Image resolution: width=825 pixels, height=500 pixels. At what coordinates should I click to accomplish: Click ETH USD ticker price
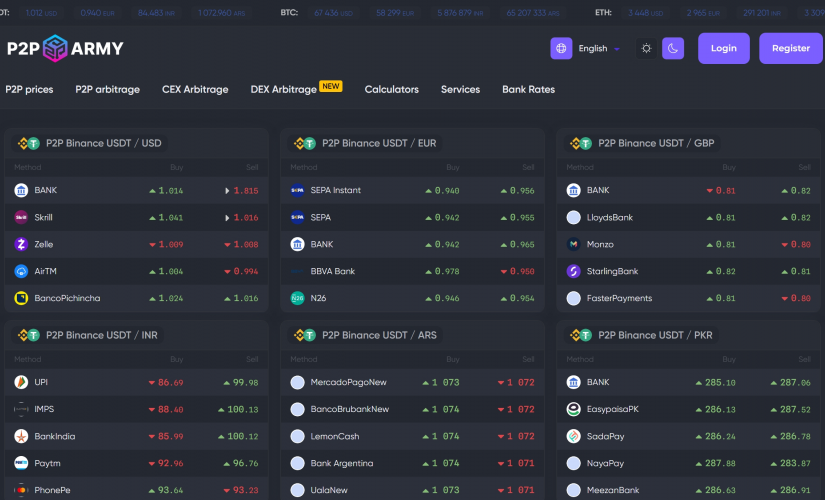[x=646, y=13]
